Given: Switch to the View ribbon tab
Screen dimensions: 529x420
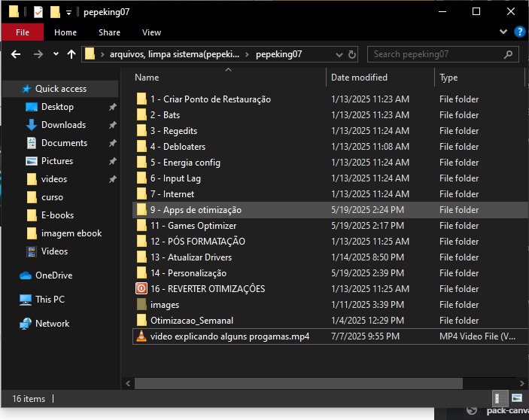Looking at the screenshot, I should [151, 32].
